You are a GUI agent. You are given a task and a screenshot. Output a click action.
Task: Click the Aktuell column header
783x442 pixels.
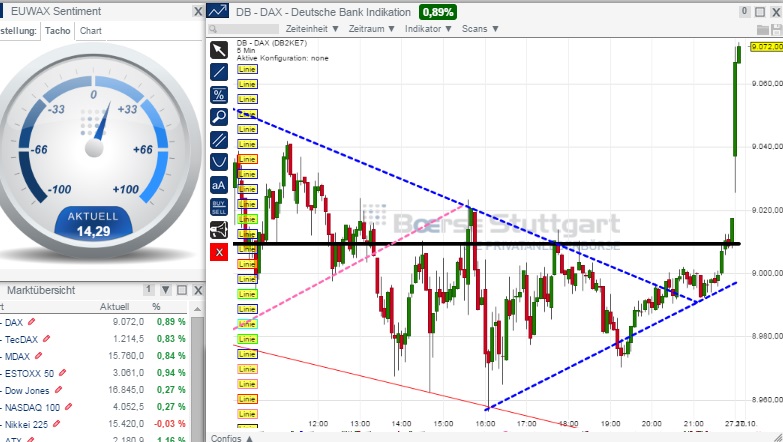114,307
